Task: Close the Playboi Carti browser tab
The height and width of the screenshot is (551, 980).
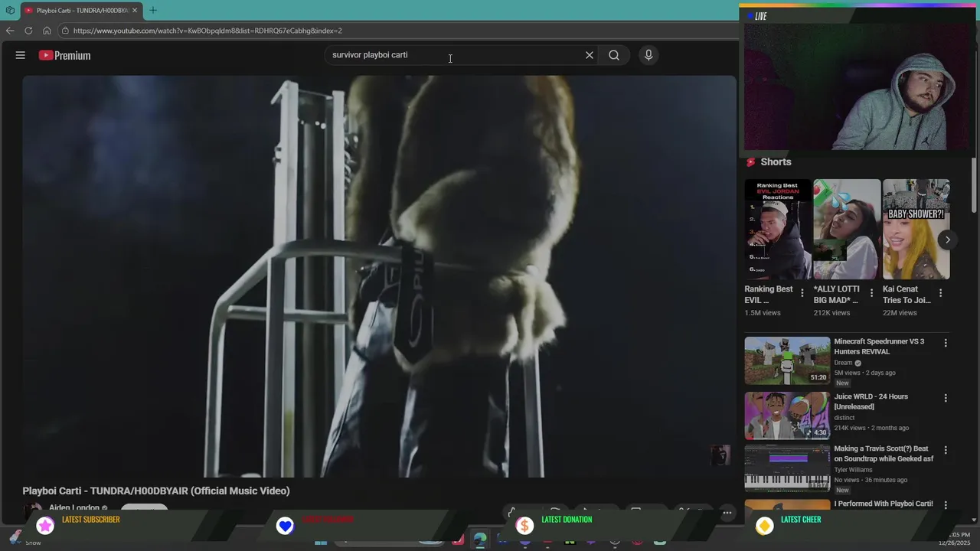Action: pos(135,11)
